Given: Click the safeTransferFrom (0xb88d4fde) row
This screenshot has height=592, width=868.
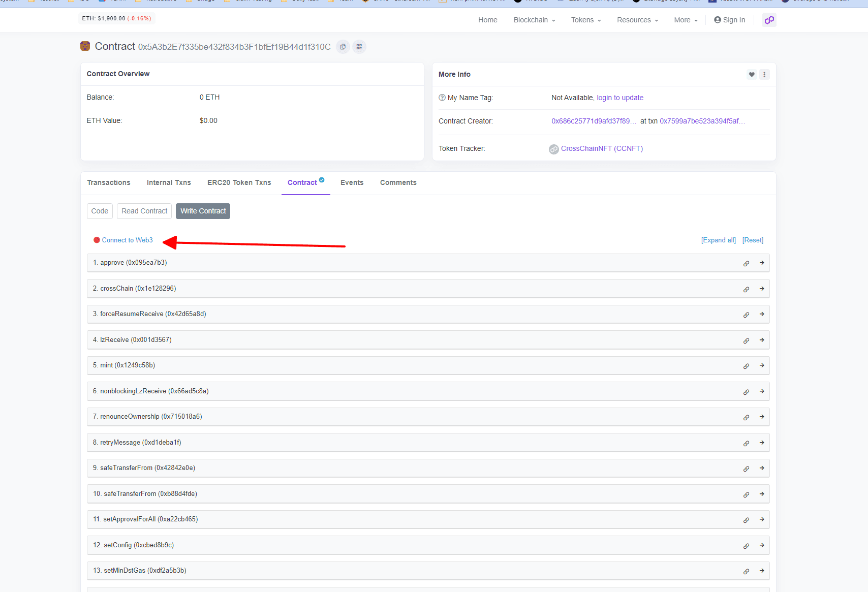Looking at the screenshot, I should [428, 494].
